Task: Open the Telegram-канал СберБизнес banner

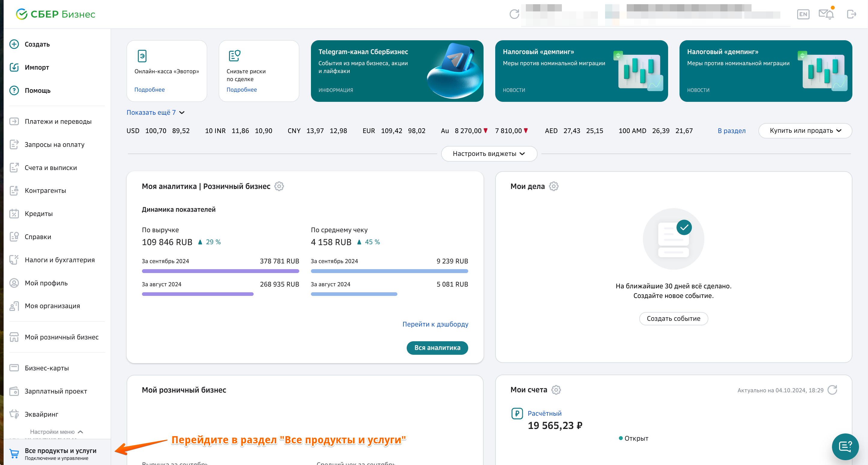Action: (397, 71)
